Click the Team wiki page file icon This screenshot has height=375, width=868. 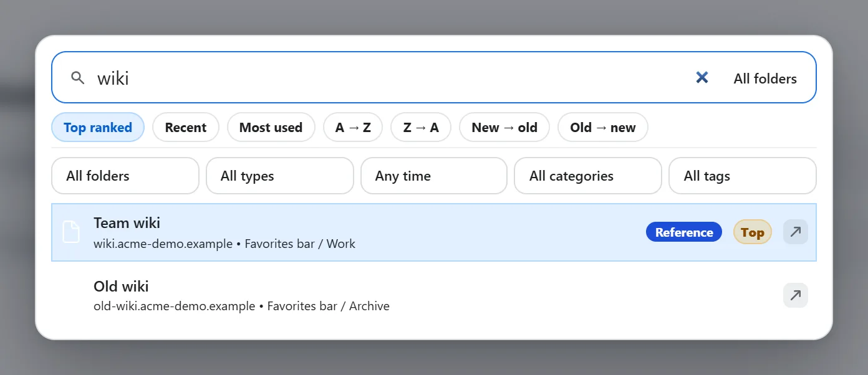(x=72, y=232)
